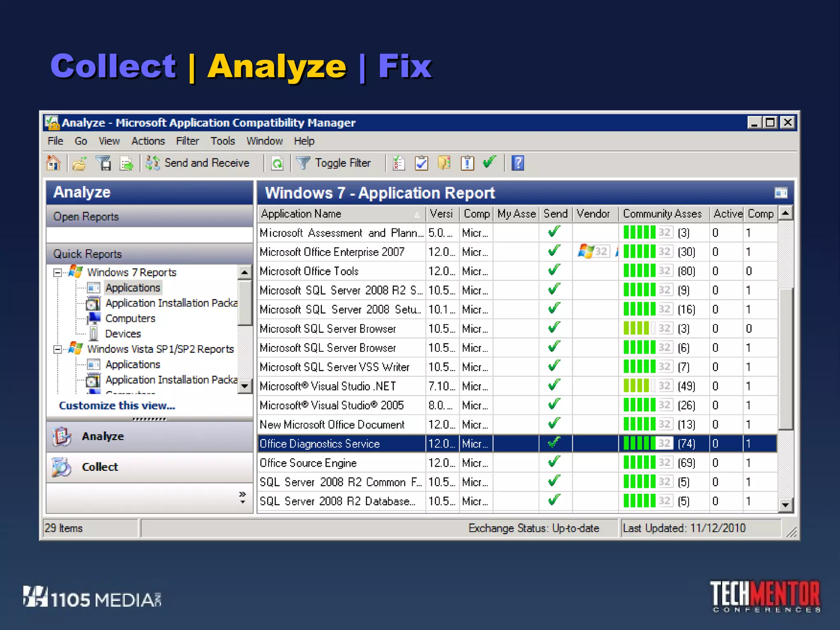Open the Filter menu

pyautogui.click(x=187, y=141)
